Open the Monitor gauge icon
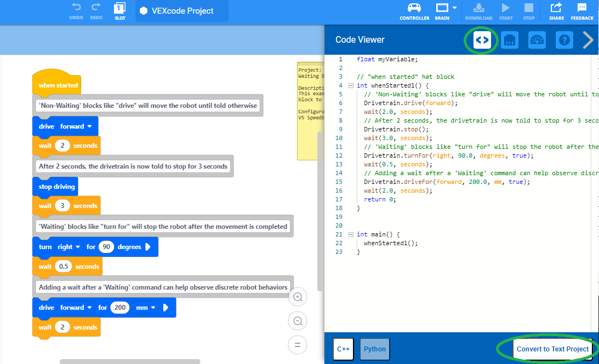The width and height of the screenshot is (599, 364). [x=537, y=40]
